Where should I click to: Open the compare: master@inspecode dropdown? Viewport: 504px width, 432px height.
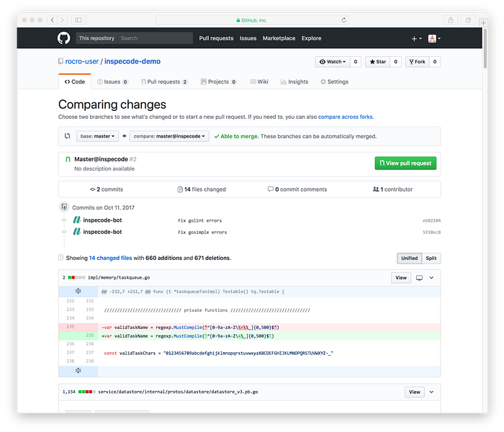(169, 136)
